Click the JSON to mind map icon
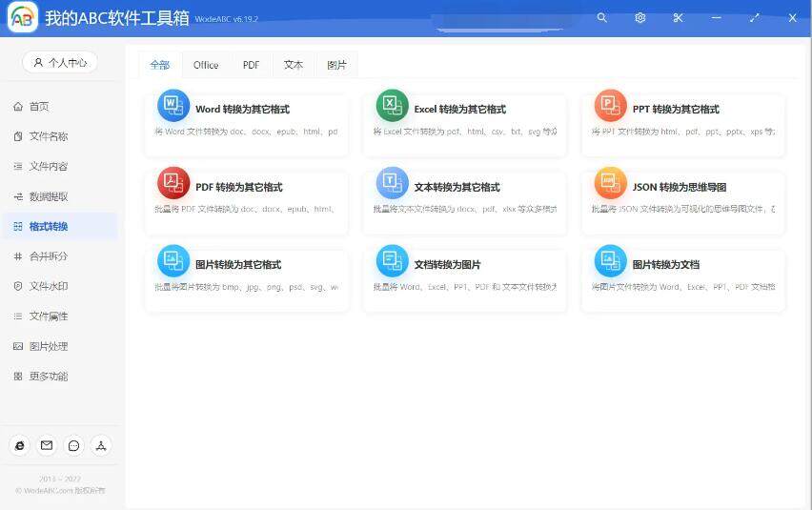 (611, 183)
